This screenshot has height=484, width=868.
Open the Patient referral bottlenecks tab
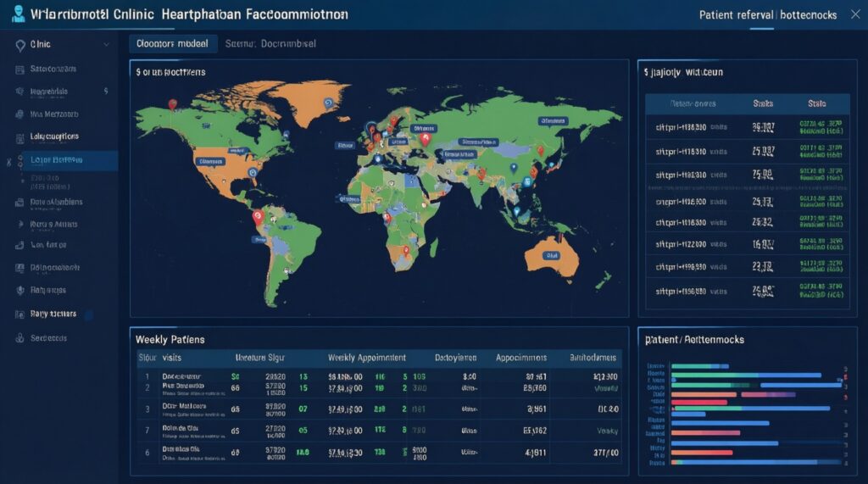[x=768, y=15]
